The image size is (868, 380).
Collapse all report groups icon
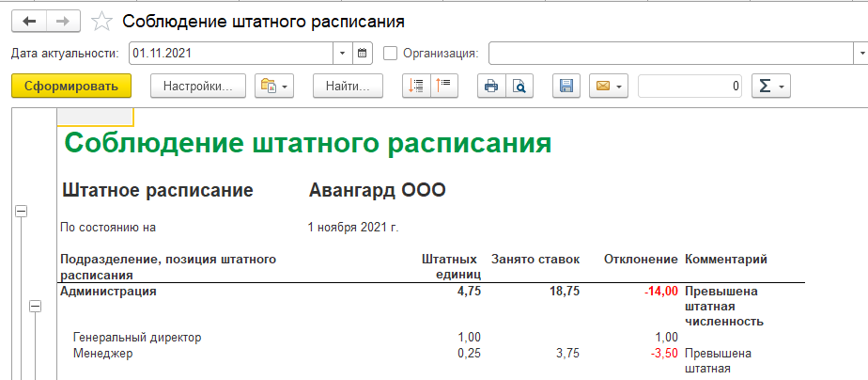point(443,87)
